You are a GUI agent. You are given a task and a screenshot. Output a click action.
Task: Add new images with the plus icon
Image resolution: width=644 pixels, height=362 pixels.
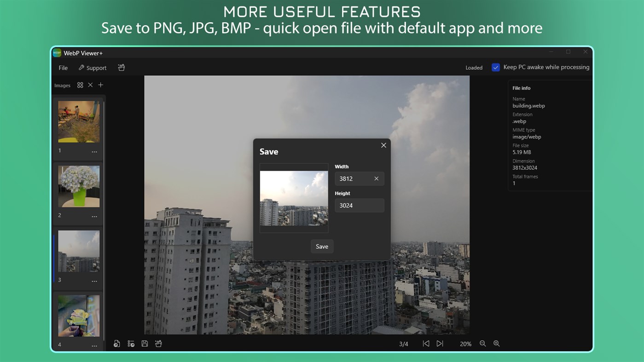coord(100,85)
